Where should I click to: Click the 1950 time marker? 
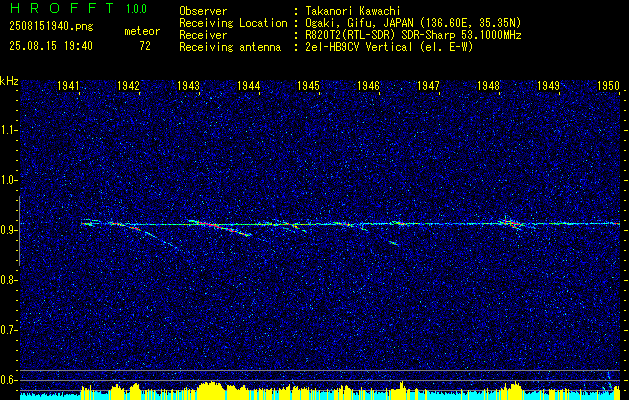pos(609,85)
